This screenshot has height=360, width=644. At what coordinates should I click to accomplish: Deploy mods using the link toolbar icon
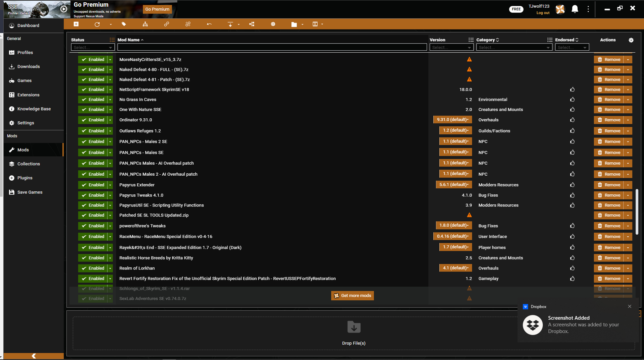[x=166, y=24]
